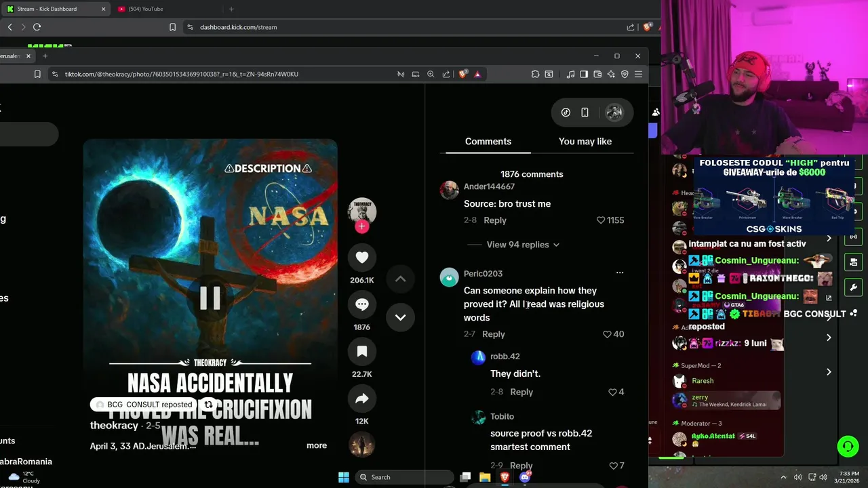Toggle the browser sidebar panel icon

tap(584, 74)
